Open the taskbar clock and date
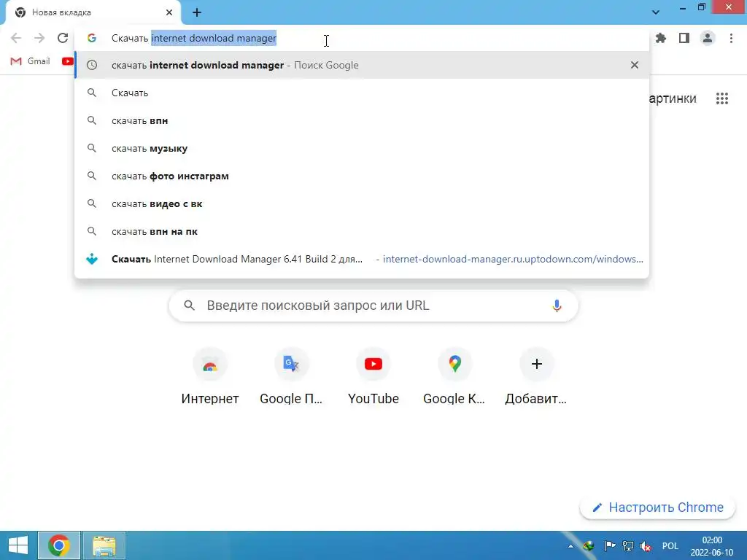The image size is (747, 560). click(712, 546)
